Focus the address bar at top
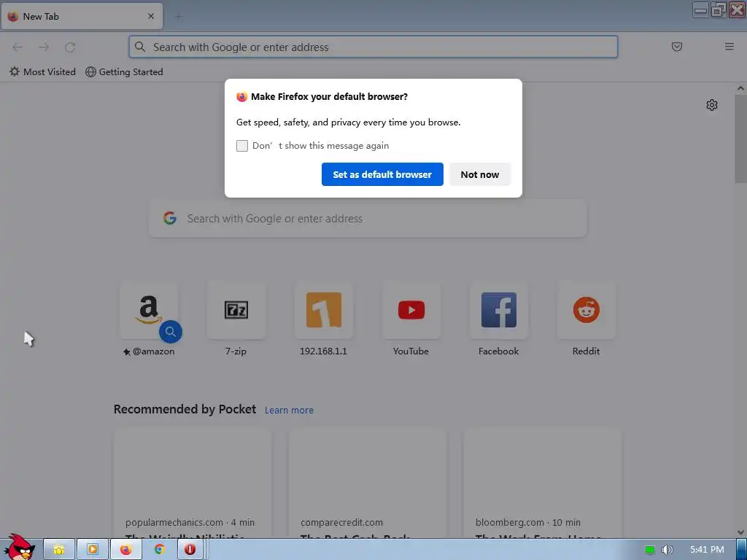Screen dimensions: 747x560 pyautogui.click(x=373, y=47)
